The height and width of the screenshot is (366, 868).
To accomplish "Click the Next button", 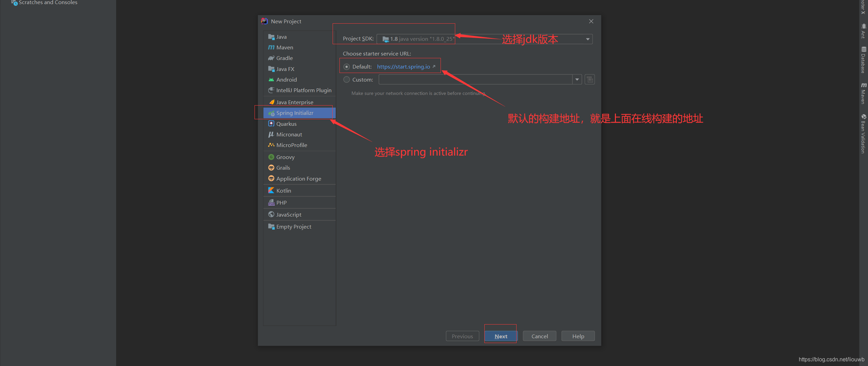I will point(501,336).
